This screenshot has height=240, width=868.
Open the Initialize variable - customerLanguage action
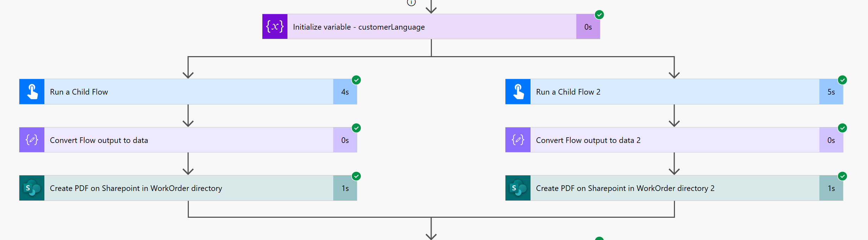pos(431,26)
